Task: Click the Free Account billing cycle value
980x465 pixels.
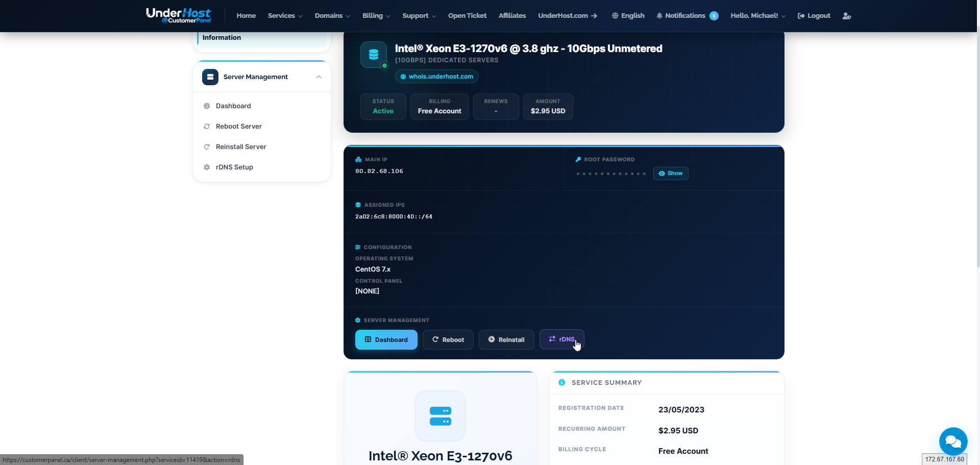Action: 683,451
